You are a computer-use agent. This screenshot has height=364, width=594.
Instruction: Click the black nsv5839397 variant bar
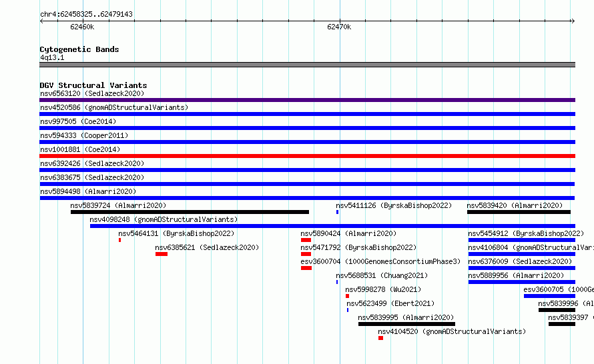(562, 324)
